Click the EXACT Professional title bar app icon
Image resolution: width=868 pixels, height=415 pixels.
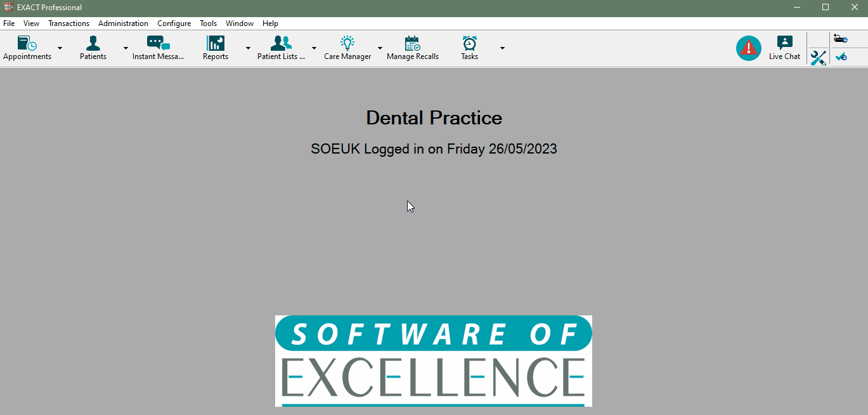pos(9,7)
